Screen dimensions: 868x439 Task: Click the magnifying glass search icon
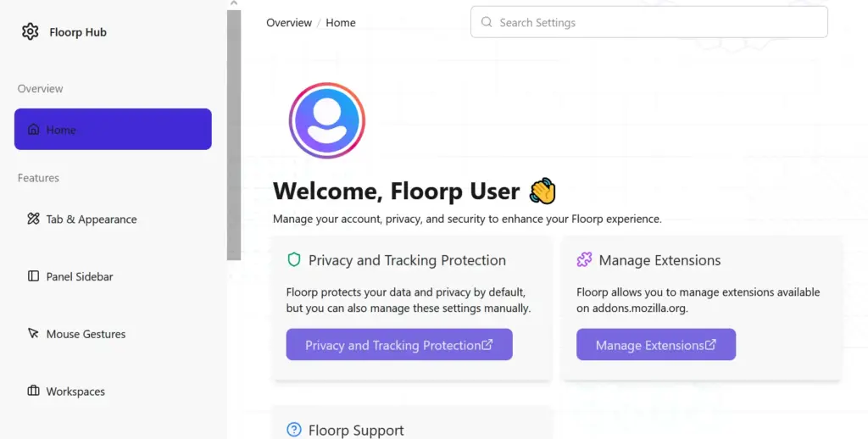(x=487, y=23)
